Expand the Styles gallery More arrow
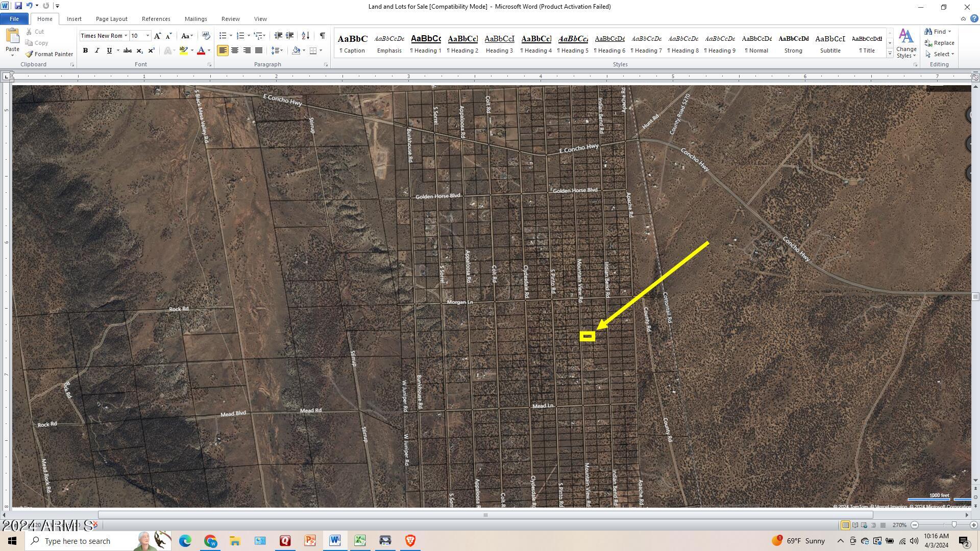Image resolution: width=980 pixels, height=551 pixels. [x=890, y=54]
